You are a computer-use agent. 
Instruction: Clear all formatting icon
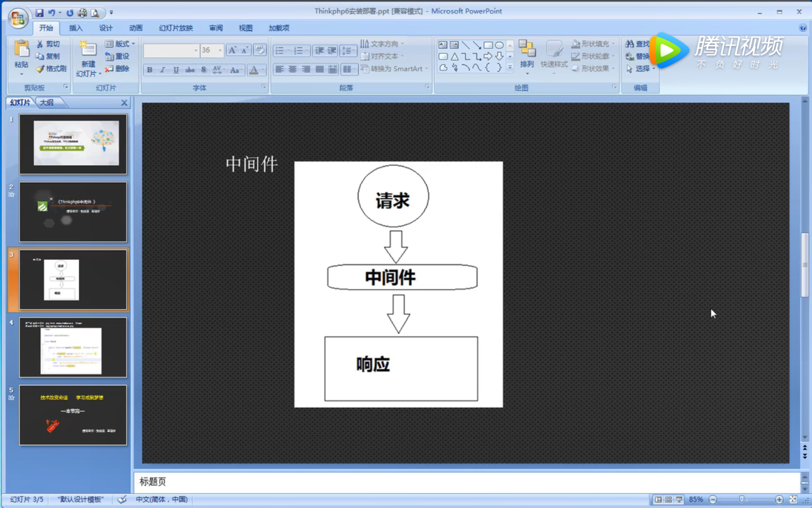[x=260, y=50]
